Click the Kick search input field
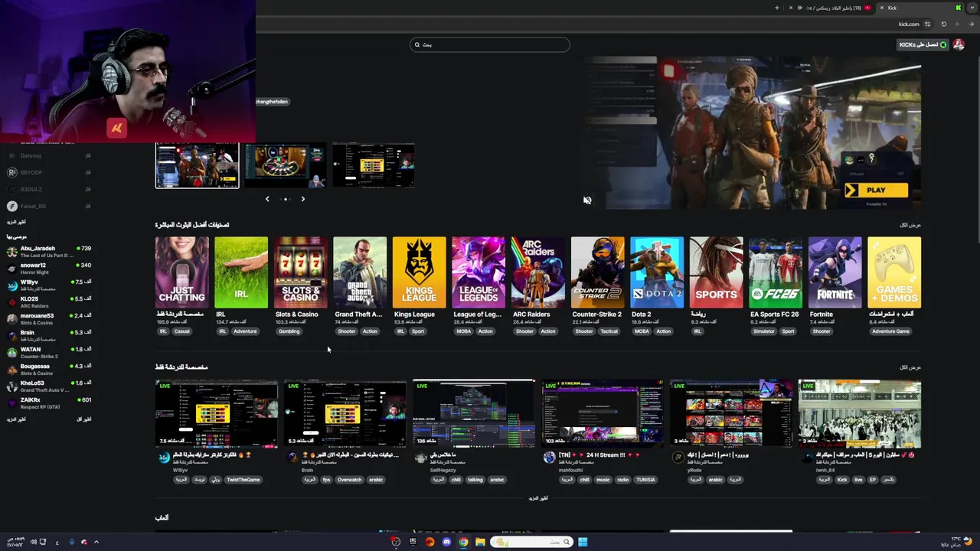980x551 pixels. coord(490,44)
